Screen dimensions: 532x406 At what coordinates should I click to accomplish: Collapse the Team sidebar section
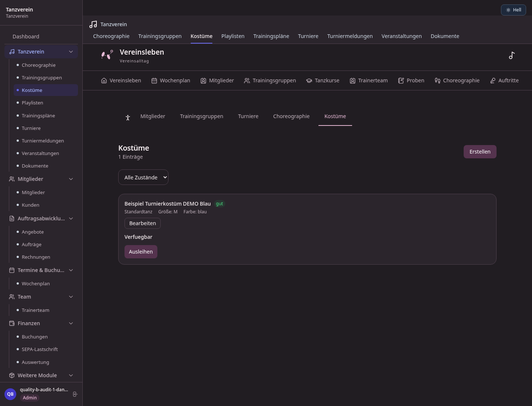[71, 297]
